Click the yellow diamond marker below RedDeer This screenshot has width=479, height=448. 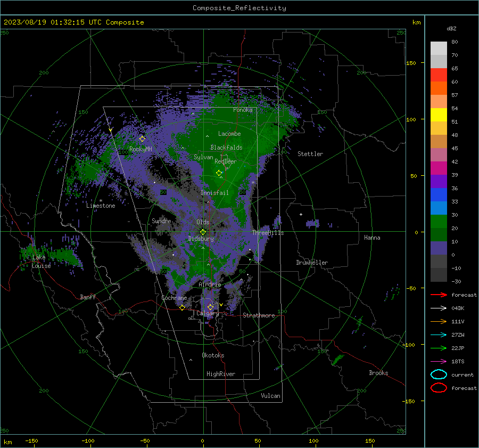click(x=219, y=173)
